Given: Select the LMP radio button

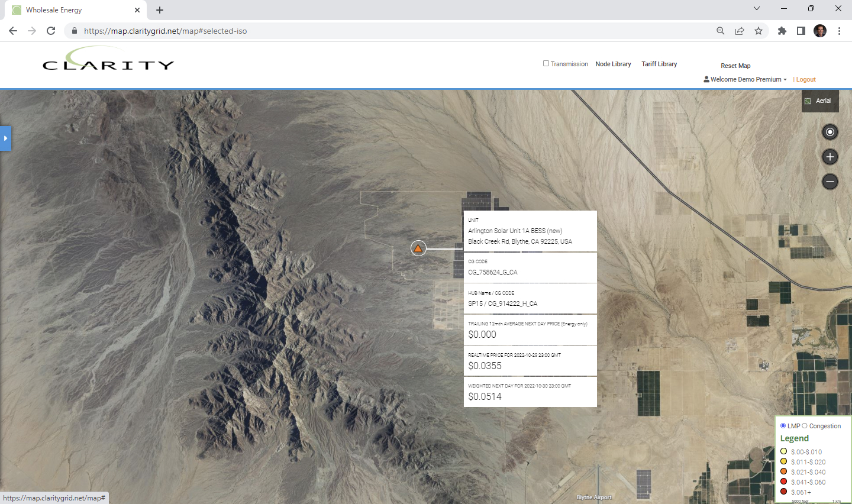Looking at the screenshot, I should click(783, 426).
